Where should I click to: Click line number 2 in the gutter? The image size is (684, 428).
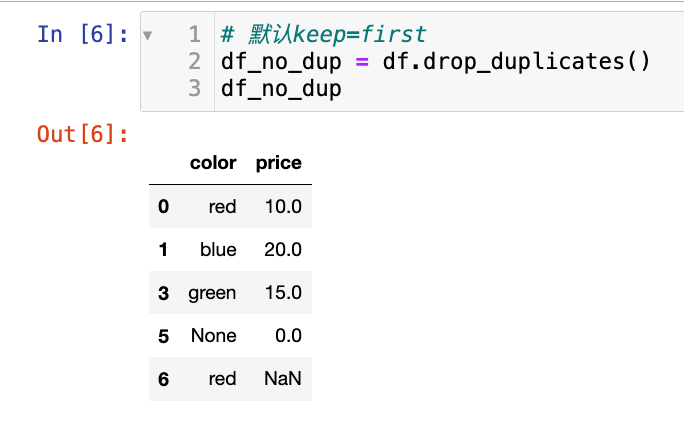click(x=194, y=62)
